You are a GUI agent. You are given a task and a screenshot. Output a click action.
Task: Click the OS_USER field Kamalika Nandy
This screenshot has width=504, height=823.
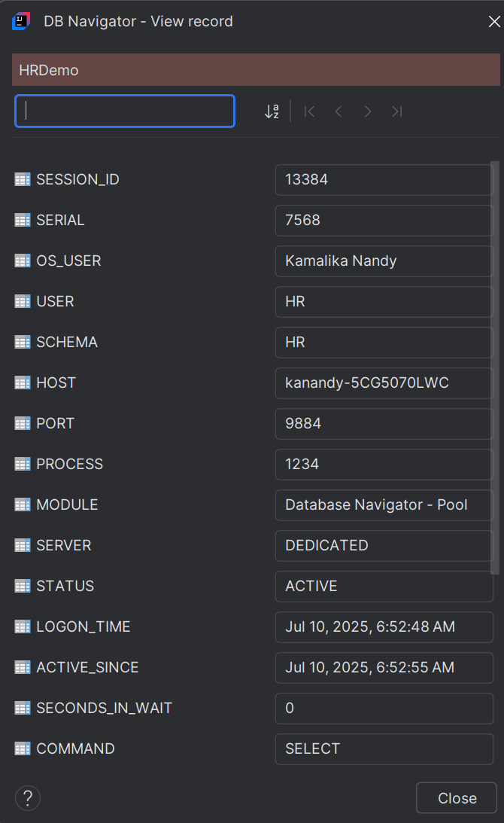(x=384, y=261)
